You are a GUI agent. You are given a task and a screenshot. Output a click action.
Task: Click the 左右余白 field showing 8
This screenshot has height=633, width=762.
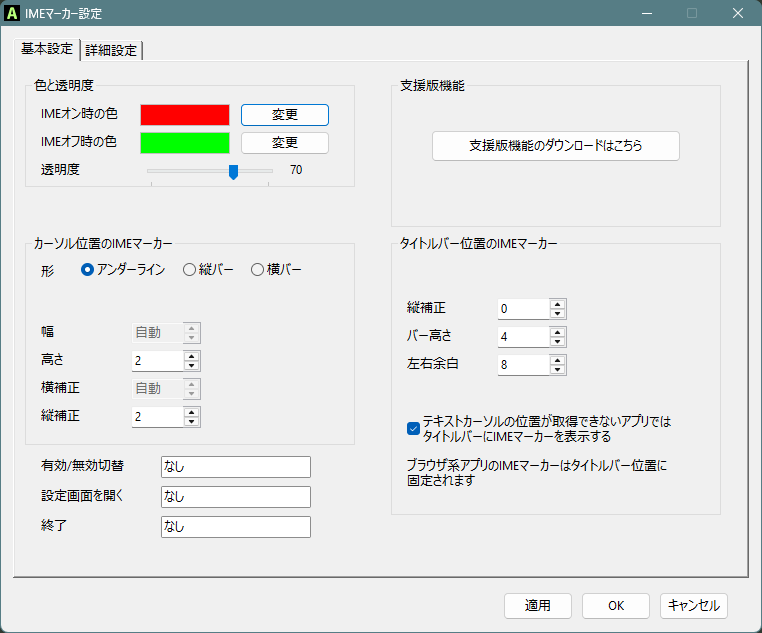click(523, 365)
